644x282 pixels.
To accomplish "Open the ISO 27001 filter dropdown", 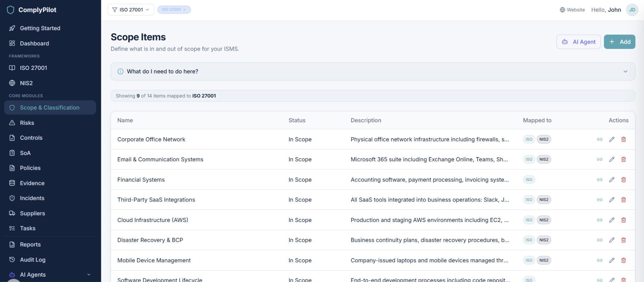I will [x=131, y=10].
